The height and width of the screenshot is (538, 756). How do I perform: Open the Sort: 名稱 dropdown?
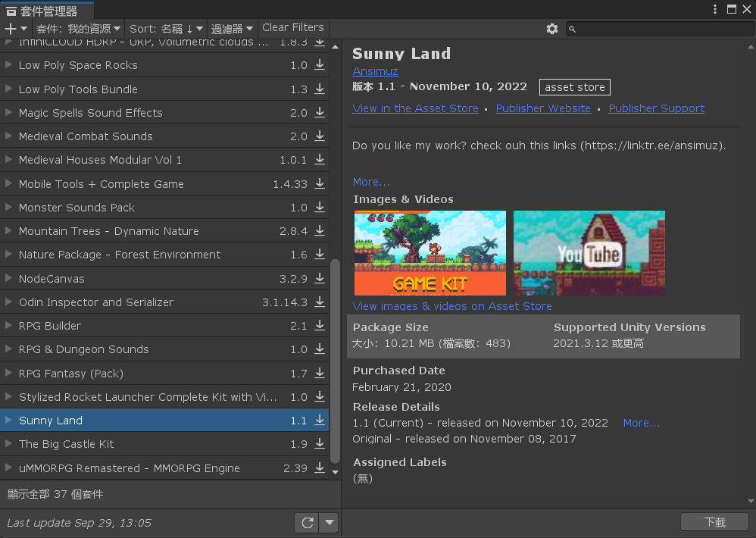click(x=166, y=29)
